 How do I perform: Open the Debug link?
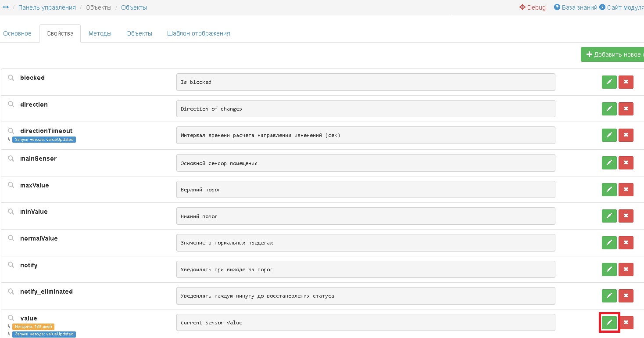533,7
